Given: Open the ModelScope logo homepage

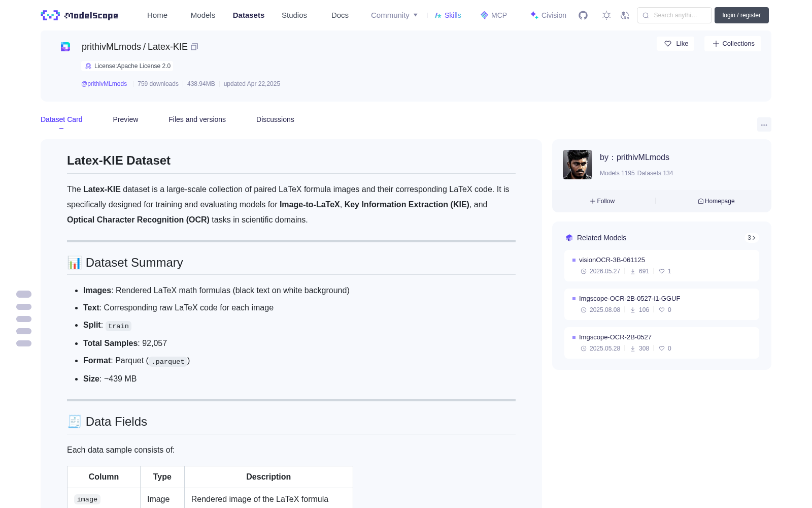Looking at the screenshot, I should coord(79,15).
